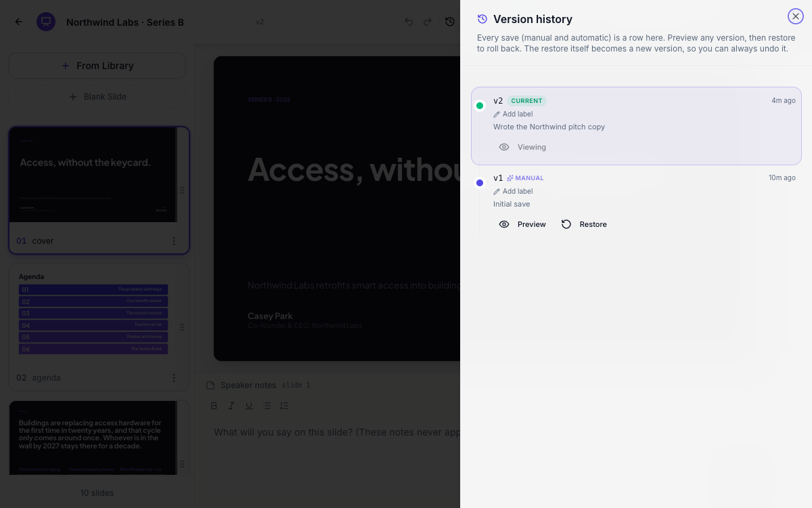This screenshot has height=508, width=812.
Task: Click the v2 version badge in toolbar
Action: click(x=260, y=22)
